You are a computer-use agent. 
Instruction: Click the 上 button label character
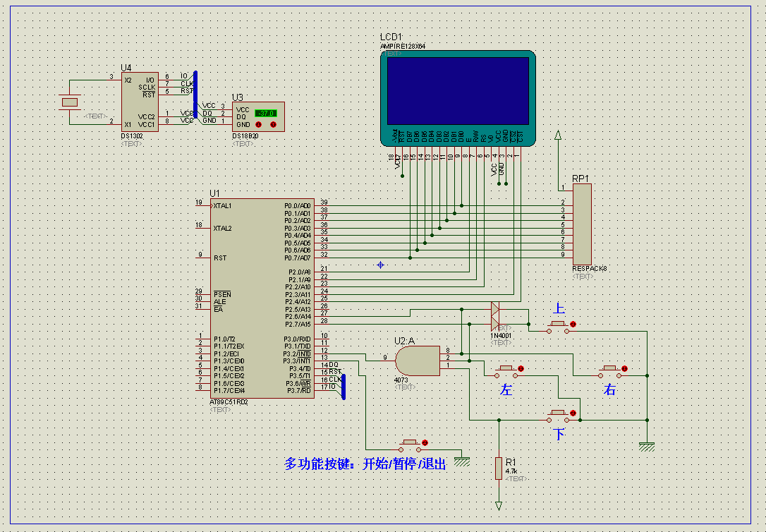tap(559, 309)
